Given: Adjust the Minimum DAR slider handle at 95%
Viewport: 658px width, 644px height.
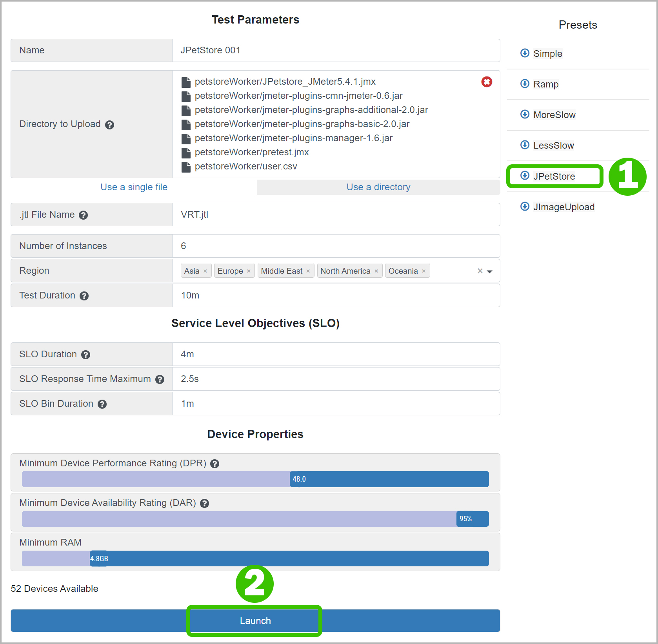Looking at the screenshot, I should [x=465, y=519].
